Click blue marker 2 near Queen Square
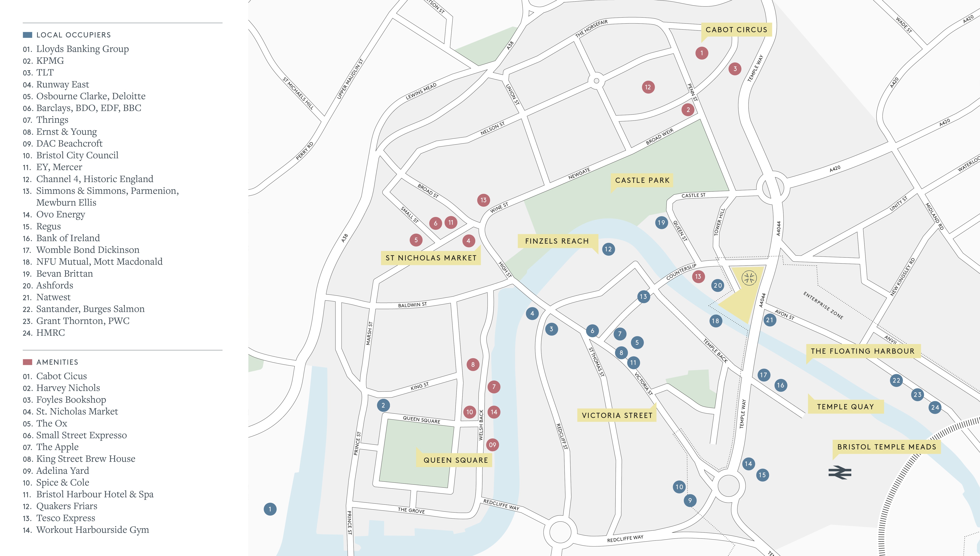Screen dimensions: 980x556 coord(383,406)
